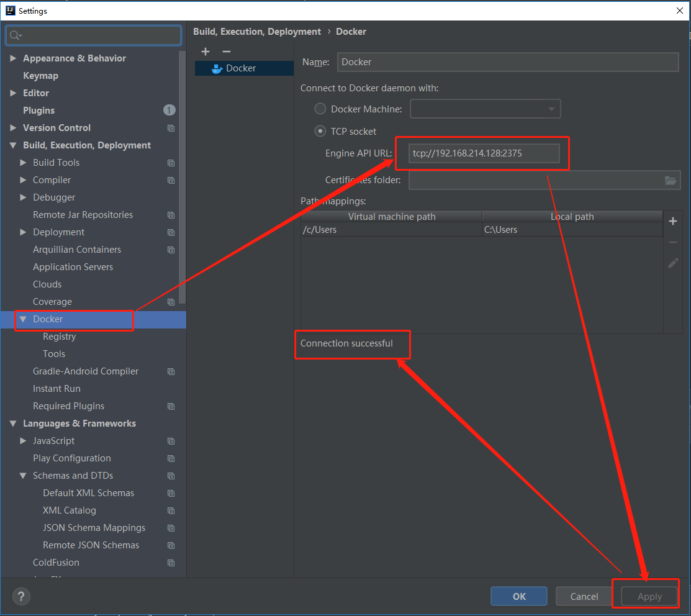This screenshot has width=691, height=616.
Task: Expand the Editor section
Action: coord(13,93)
